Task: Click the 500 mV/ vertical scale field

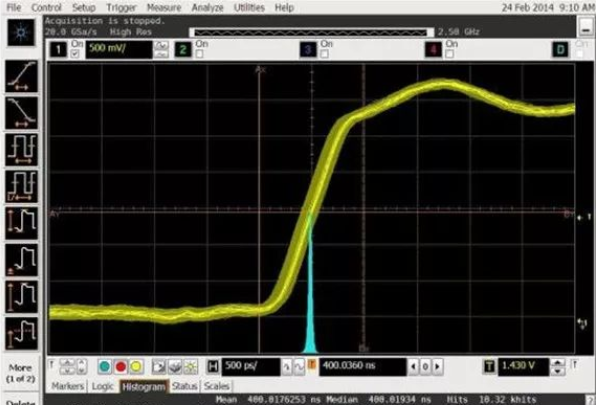Action: (119, 50)
